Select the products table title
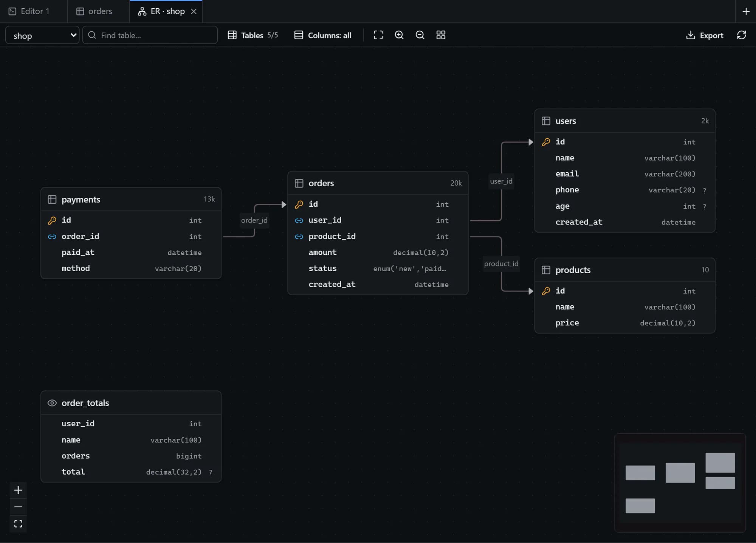 coord(573,270)
